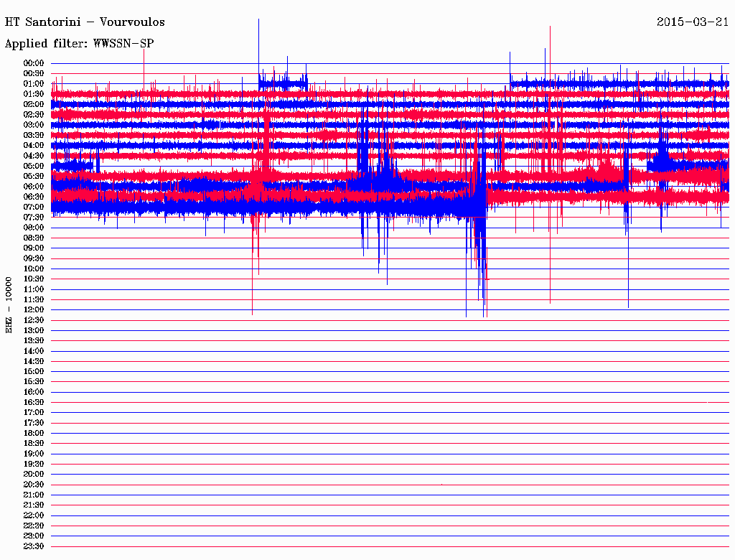The height and width of the screenshot is (560, 735).
Task: Click the EHZ - 10000 axis label
Action: coord(9,305)
